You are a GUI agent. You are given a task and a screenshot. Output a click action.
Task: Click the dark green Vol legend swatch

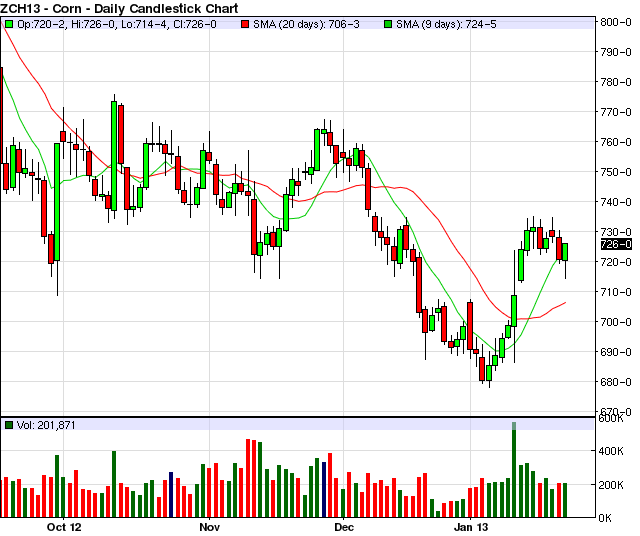coord(8,425)
